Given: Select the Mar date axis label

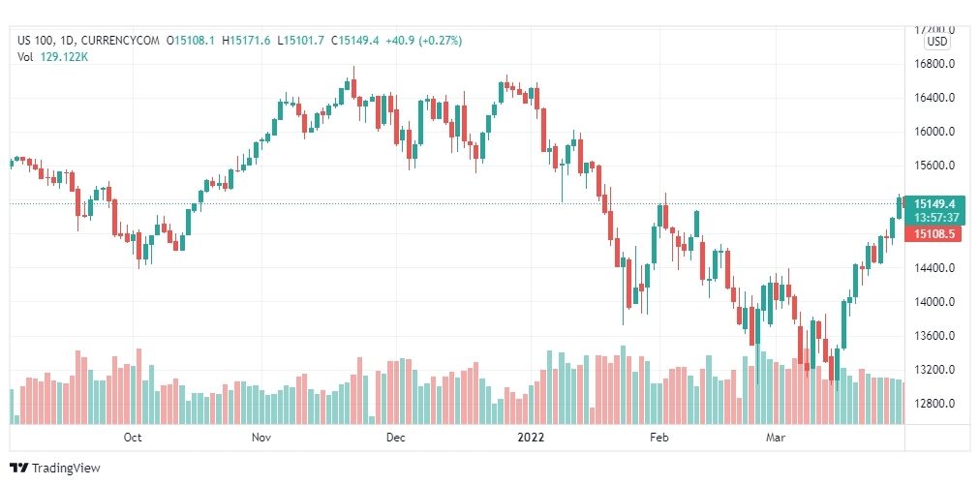Looking at the screenshot, I should (776, 438).
